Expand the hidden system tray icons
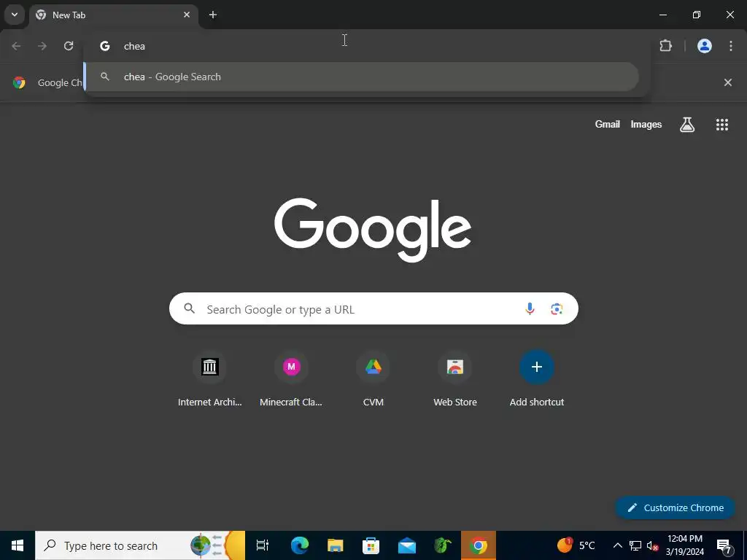This screenshot has width=747, height=560. (617, 545)
